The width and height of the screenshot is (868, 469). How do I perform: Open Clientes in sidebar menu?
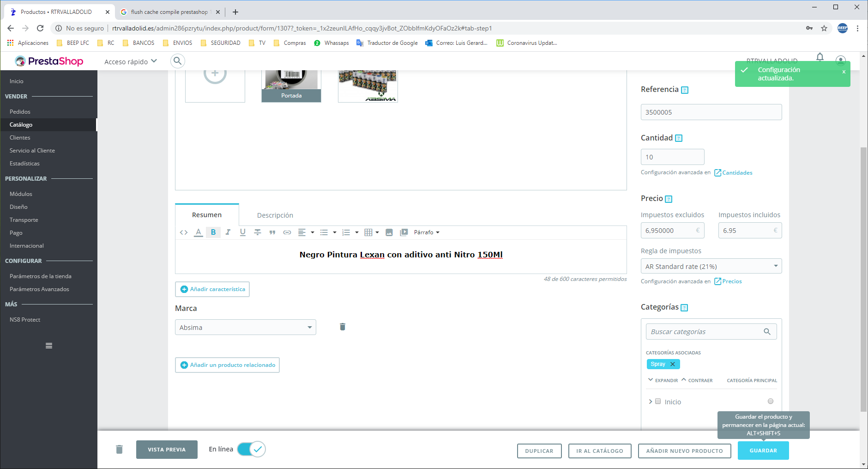[20, 138]
